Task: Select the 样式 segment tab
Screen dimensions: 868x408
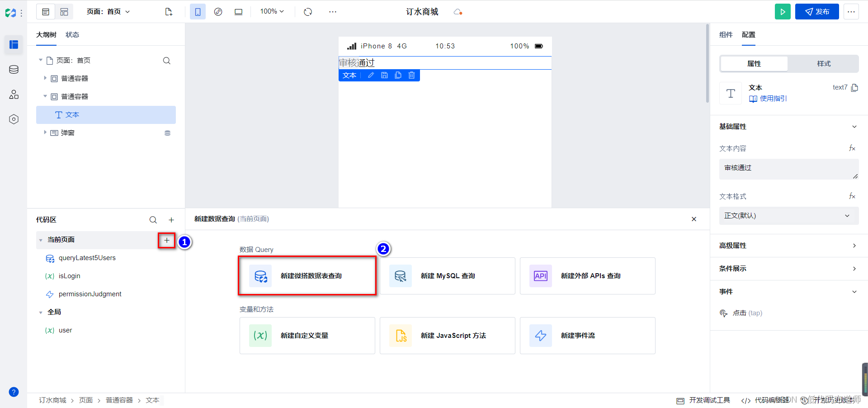Action: click(824, 64)
